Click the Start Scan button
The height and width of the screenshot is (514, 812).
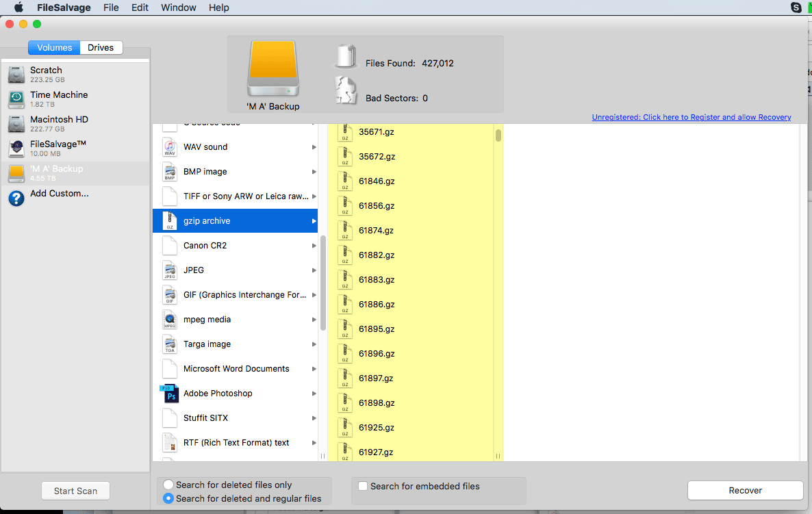coord(75,491)
